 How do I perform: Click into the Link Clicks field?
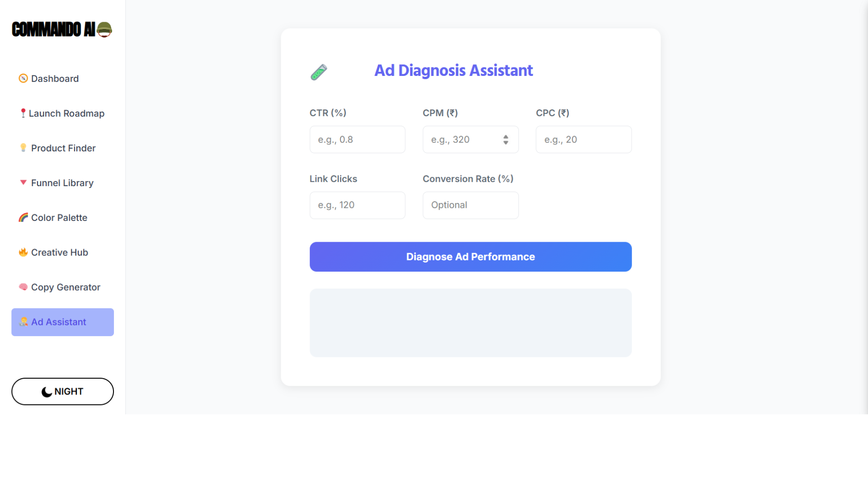coord(357,205)
